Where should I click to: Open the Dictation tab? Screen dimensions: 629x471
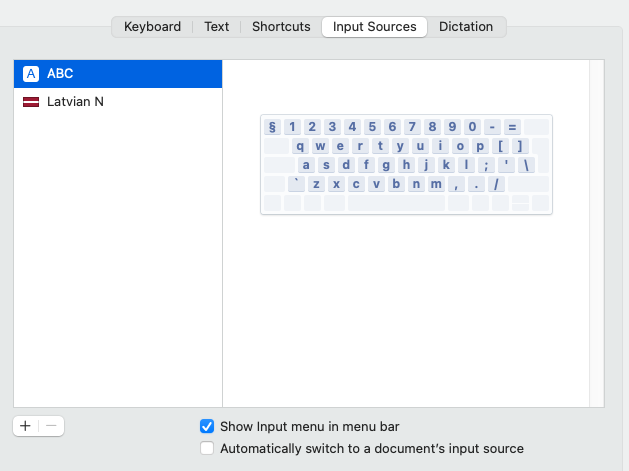(x=466, y=27)
